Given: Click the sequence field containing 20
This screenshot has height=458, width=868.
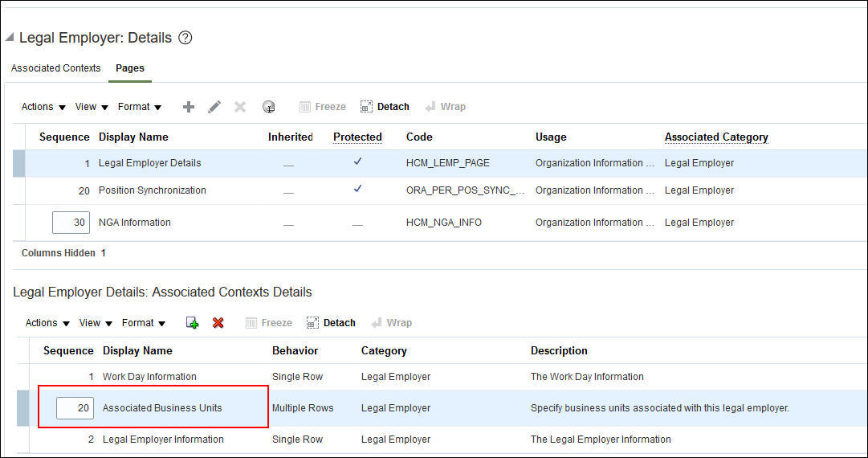Looking at the screenshot, I should 75,407.
